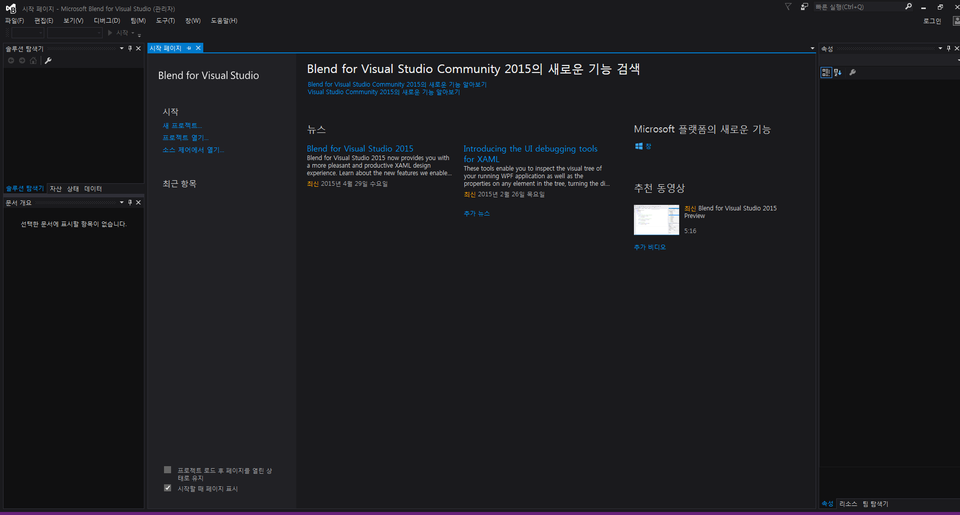Open Introducing the UI debugging tools article
The width and height of the screenshot is (960, 515).
(530, 154)
